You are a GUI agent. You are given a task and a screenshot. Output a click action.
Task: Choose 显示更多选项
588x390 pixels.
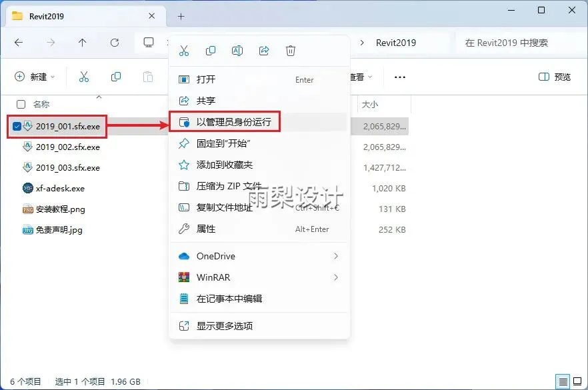pos(258,326)
